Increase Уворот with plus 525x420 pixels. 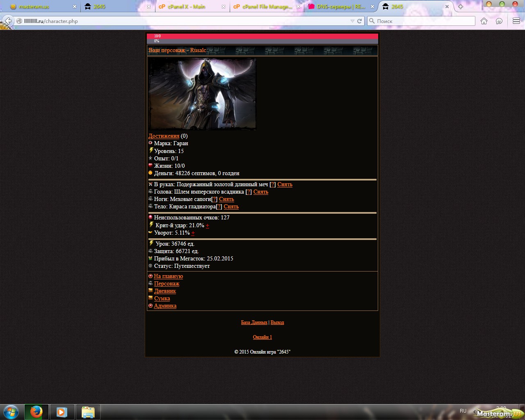click(193, 233)
